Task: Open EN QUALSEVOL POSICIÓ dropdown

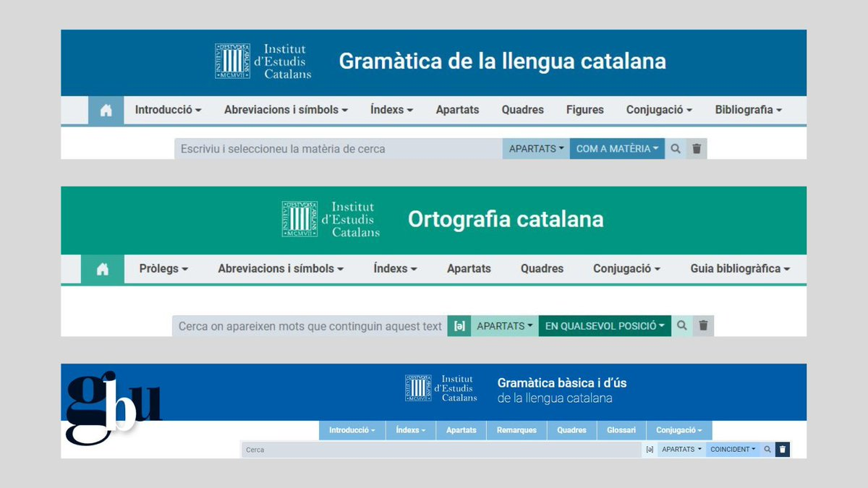Action: coord(605,326)
